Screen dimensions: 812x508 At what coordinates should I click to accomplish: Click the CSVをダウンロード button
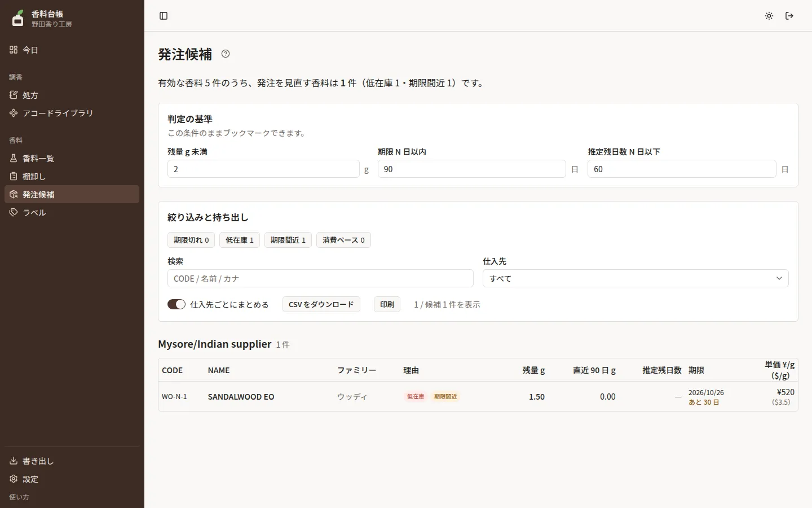pos(321,304)
